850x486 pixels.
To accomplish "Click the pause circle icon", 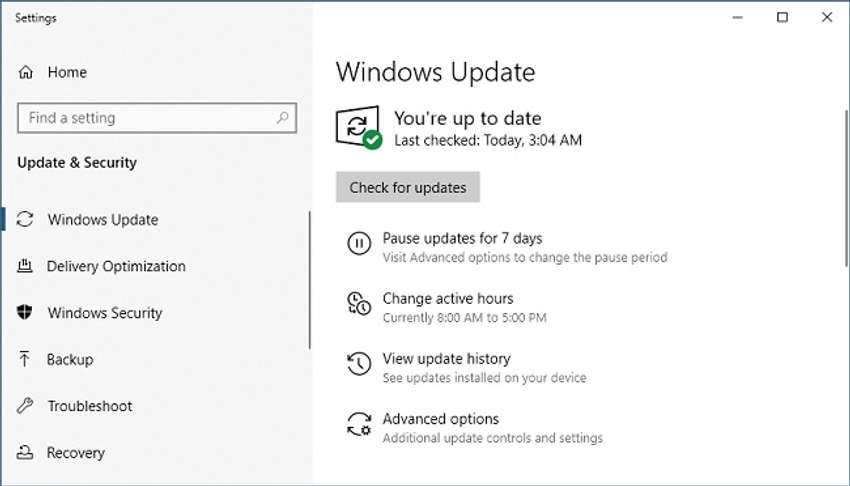I will pyautogui.click(x=359, y=243).
